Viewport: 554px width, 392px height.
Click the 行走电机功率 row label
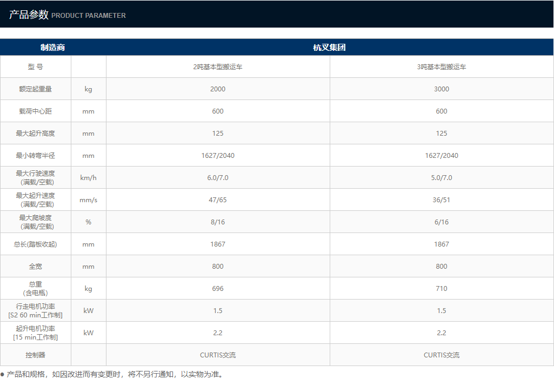point(35,311)
